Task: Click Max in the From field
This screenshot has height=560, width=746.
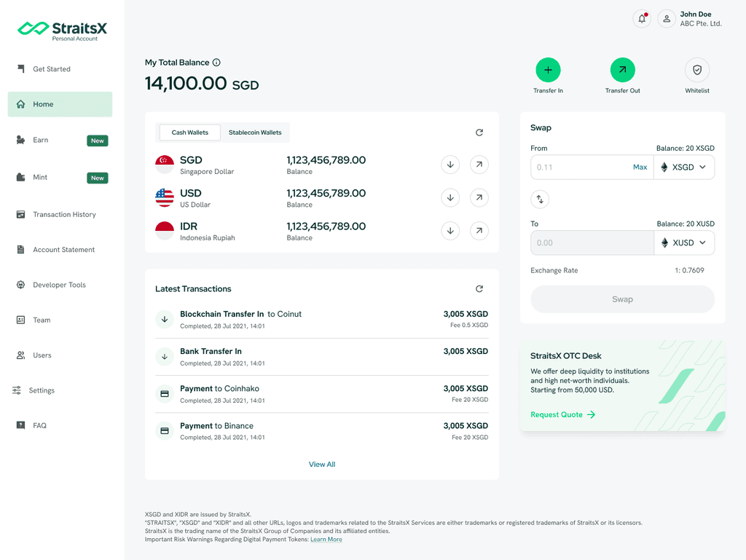Action: coord(640,167)
